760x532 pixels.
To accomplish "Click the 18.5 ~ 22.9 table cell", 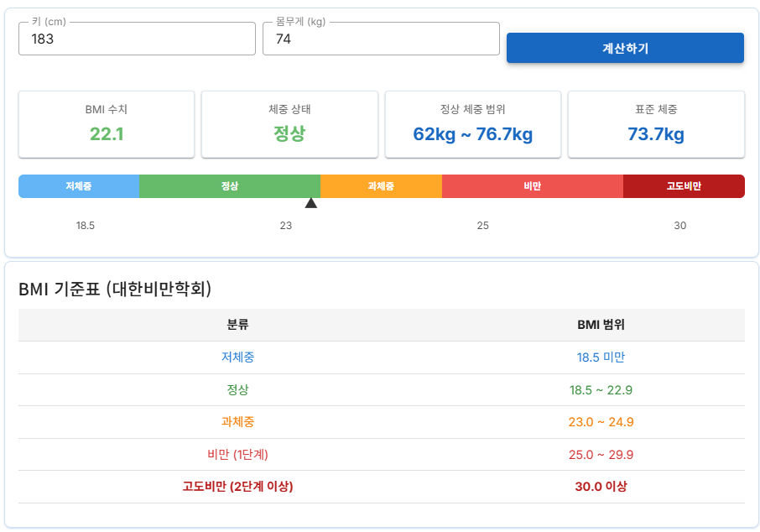I will pyautogui.click(x=601, y=390).
